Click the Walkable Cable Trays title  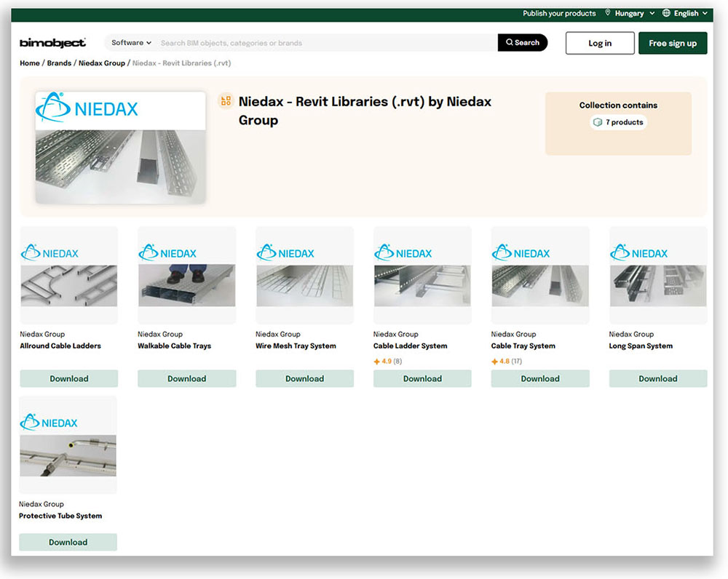coord(175,346)
